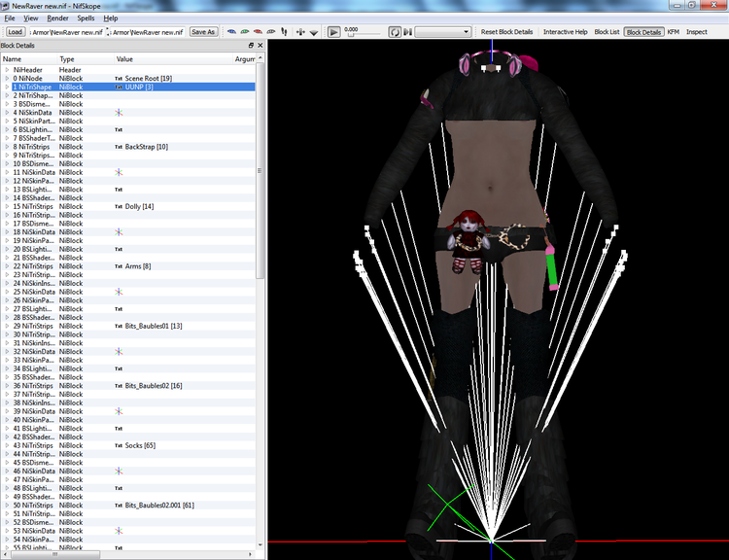Click the axes icon in row 32 NiSkinData
Screen dimensions: 729x560
pyautogui.click(x=119, y=352)
